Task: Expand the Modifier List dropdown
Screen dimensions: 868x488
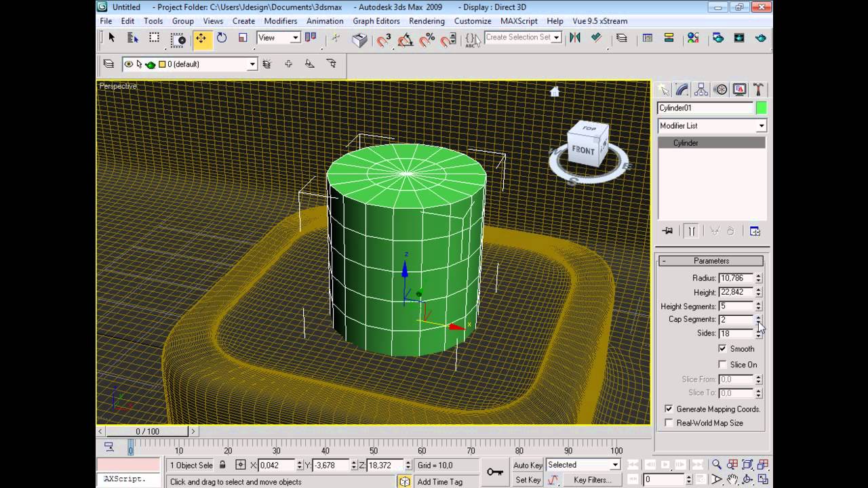Action: [x=712, y=125]
